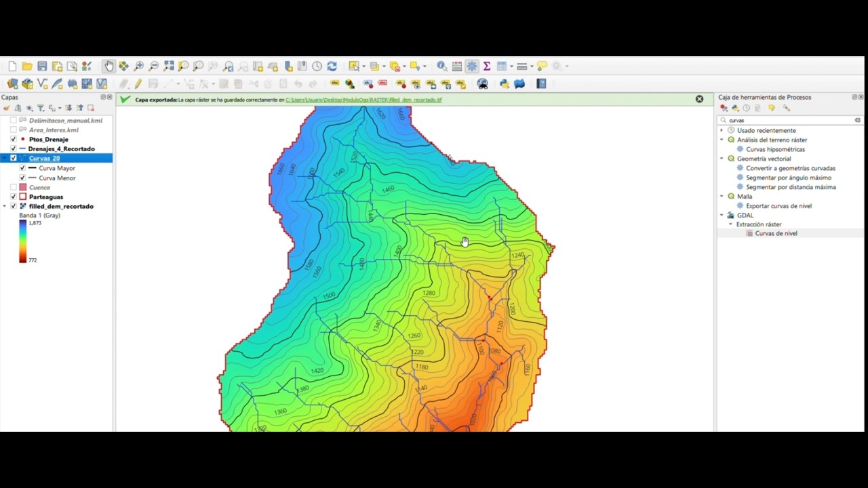The image size is (868, 488).
Task: Uncheck the Curva Mayor checkbox
Action: (x=22, y=168)
